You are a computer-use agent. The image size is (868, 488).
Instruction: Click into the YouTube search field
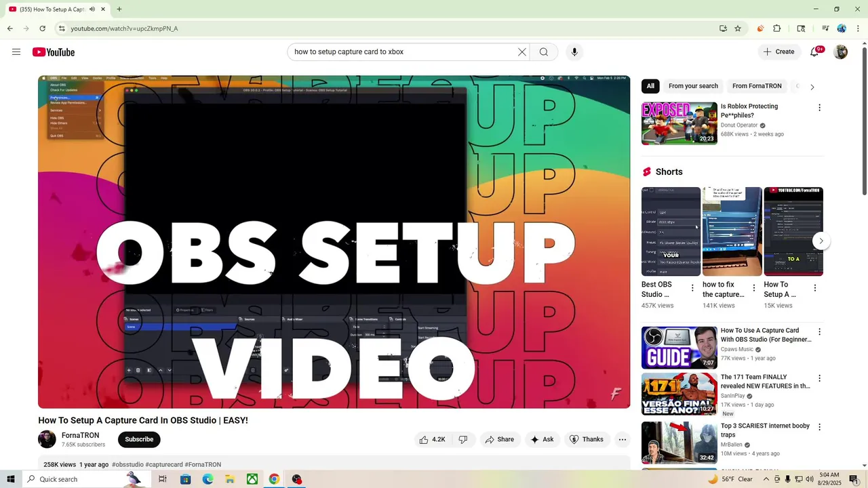click(x=403, y=52)
